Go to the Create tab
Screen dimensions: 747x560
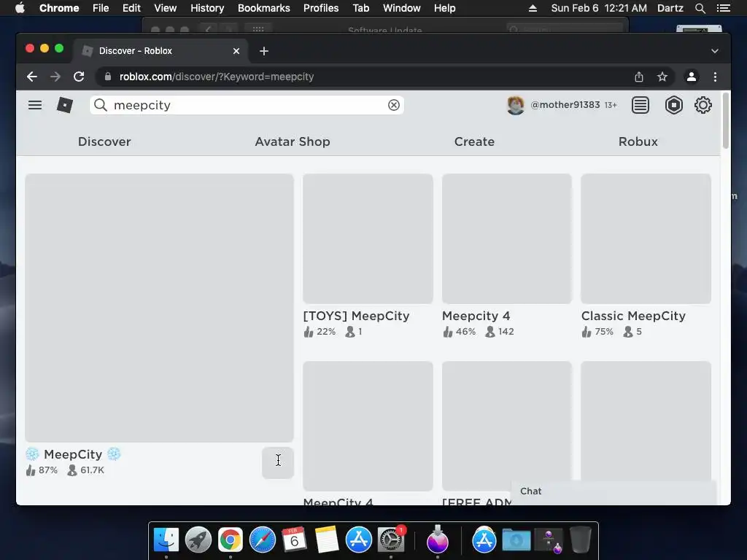tap(474, 141)
